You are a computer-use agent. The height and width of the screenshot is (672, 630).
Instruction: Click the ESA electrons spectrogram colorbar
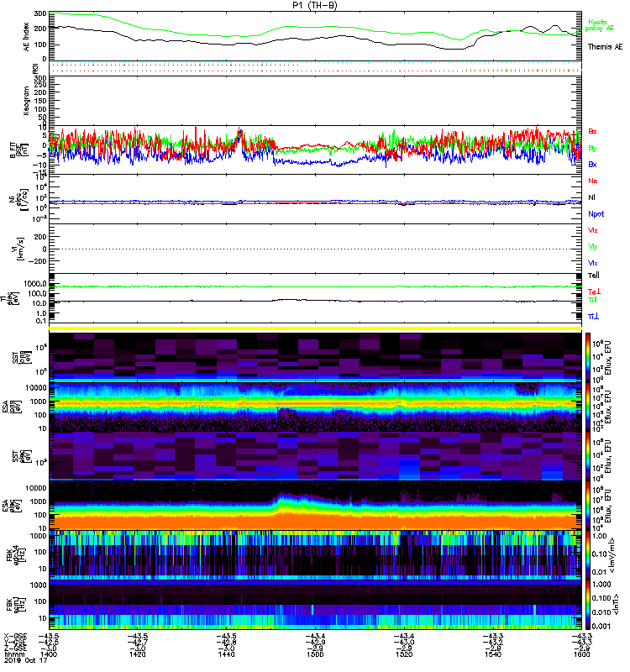pos(588,506)
